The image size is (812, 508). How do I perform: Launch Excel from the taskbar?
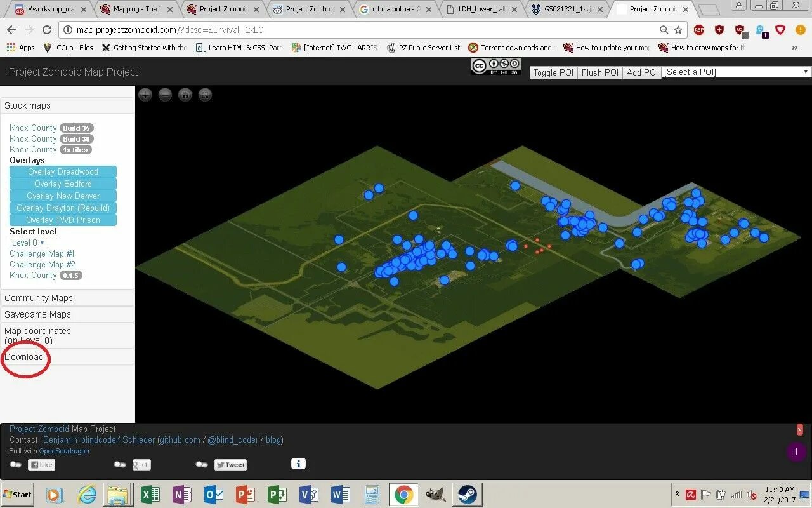[150, 494]
